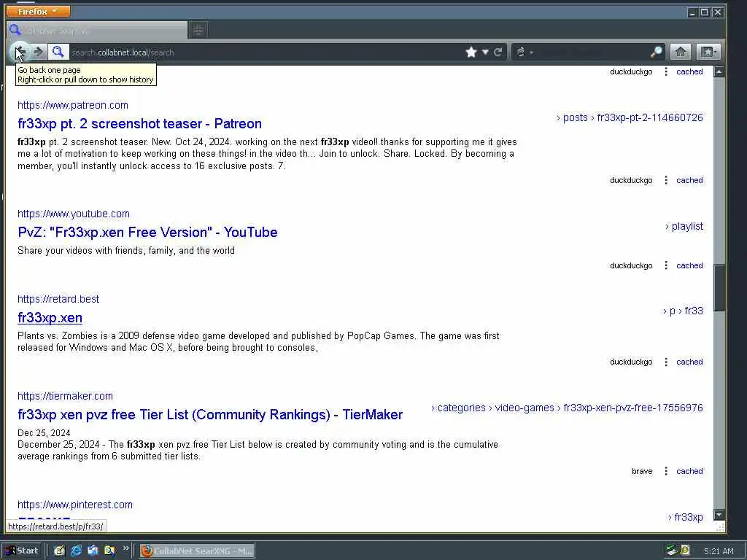Switch to CollabNet SearXNG taskbar button
The height and width of the screenshot is (560, 747).
coord(197,551)
